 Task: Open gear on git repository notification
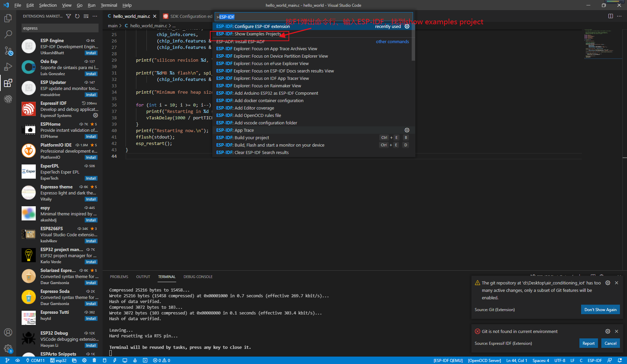608,283
